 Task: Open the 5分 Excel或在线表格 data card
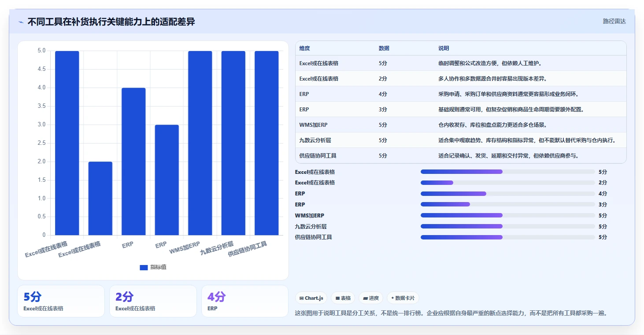click(61, 301)
